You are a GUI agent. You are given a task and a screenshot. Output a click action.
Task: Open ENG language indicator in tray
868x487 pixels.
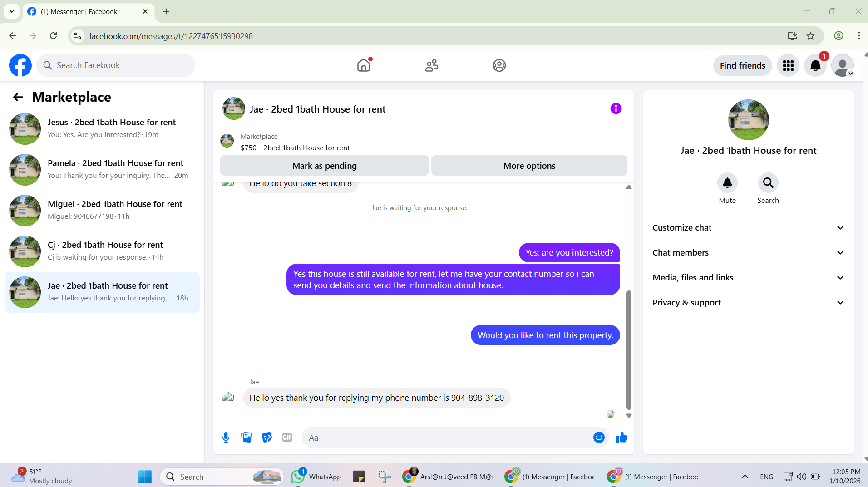point(766,477)
